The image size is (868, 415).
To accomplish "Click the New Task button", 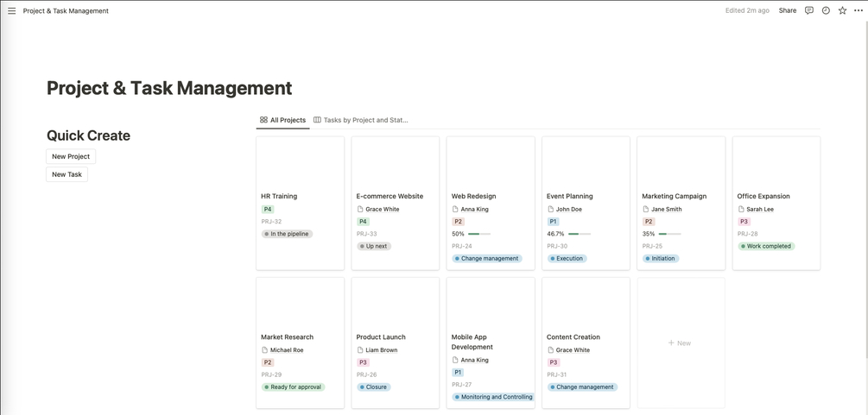I will [x=67, y=174].
